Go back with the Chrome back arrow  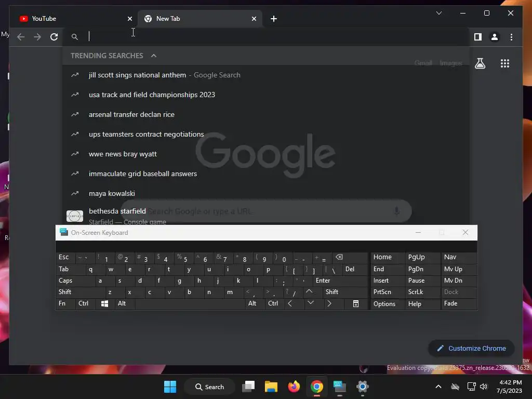[21, 37]
